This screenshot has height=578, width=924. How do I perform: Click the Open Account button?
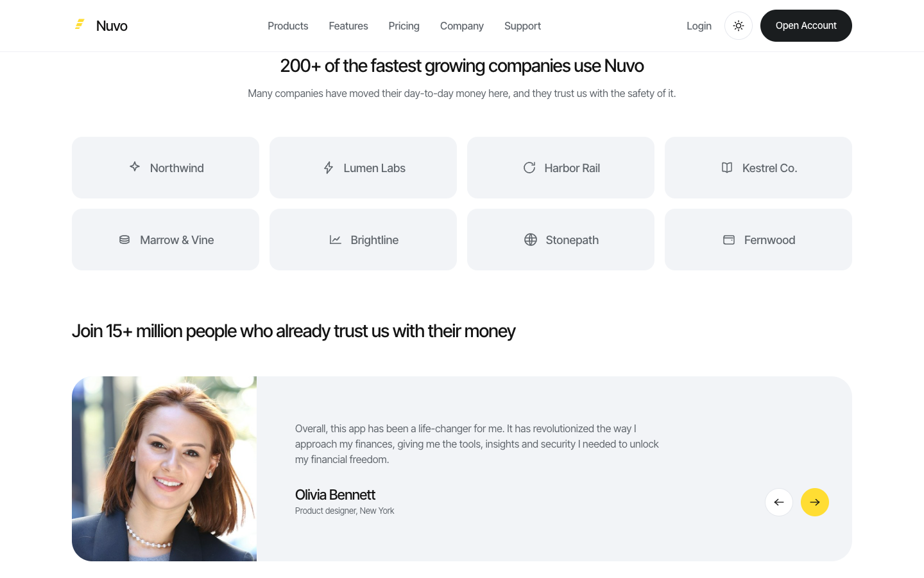click(806, 26)
